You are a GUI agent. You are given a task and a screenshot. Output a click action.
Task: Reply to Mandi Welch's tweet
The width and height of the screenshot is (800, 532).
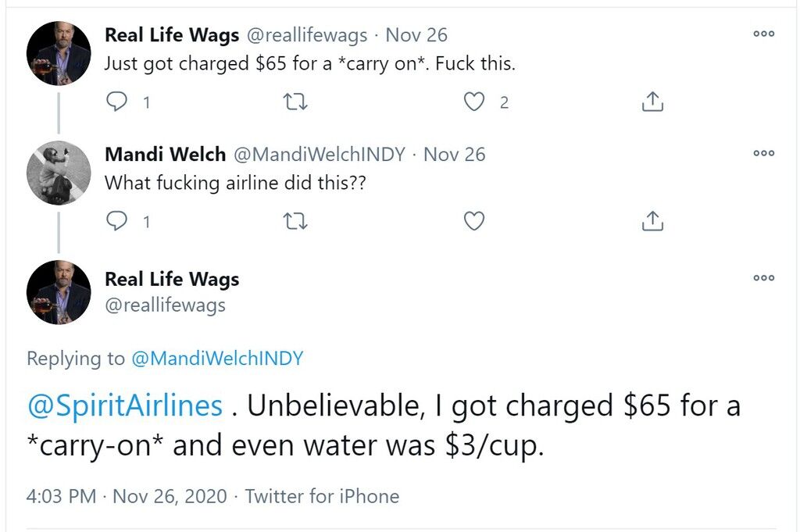[x=117, y=221]
